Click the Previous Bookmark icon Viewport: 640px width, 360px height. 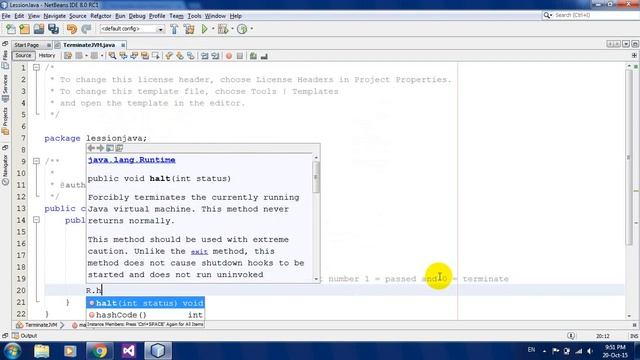coord(169,56)
